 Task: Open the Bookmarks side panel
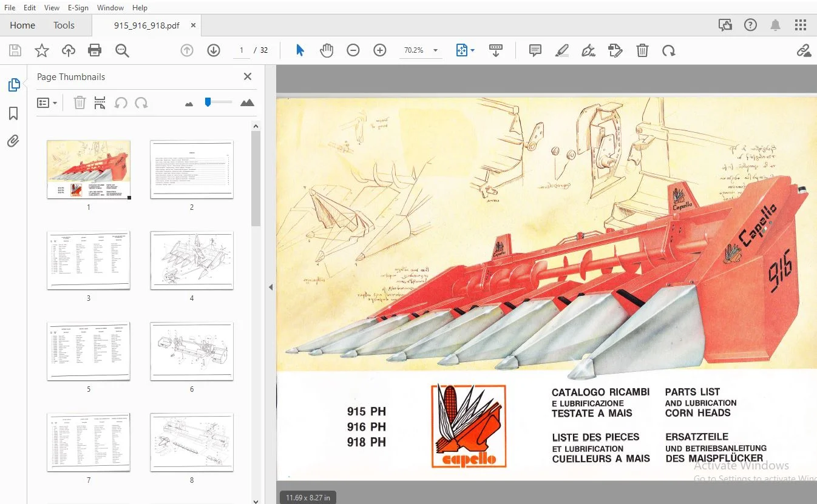[13, 113]
